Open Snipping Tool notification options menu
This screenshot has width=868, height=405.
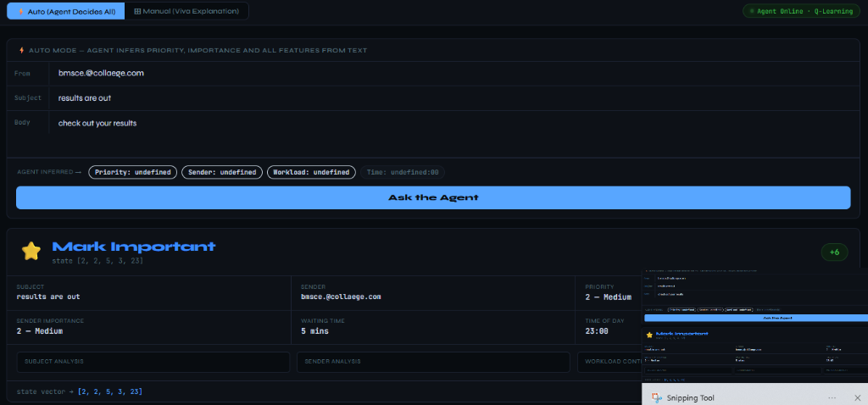tap(832, 398)
